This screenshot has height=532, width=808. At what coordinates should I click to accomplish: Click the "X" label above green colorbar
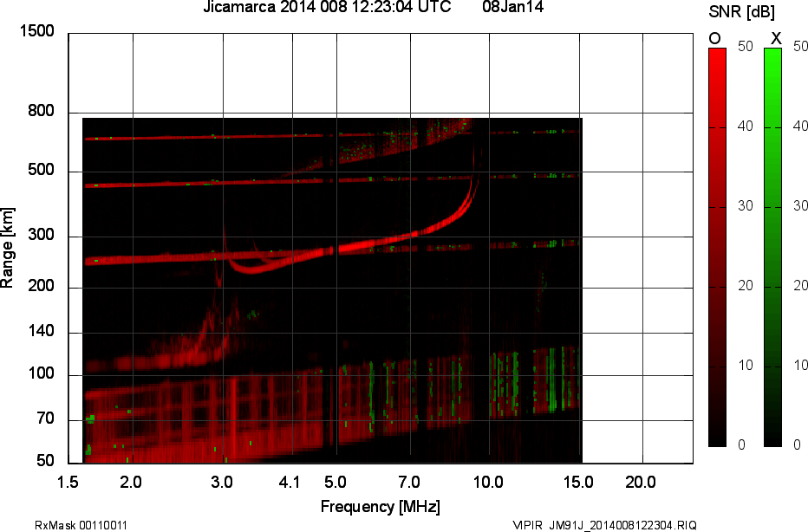pos(776,38)
